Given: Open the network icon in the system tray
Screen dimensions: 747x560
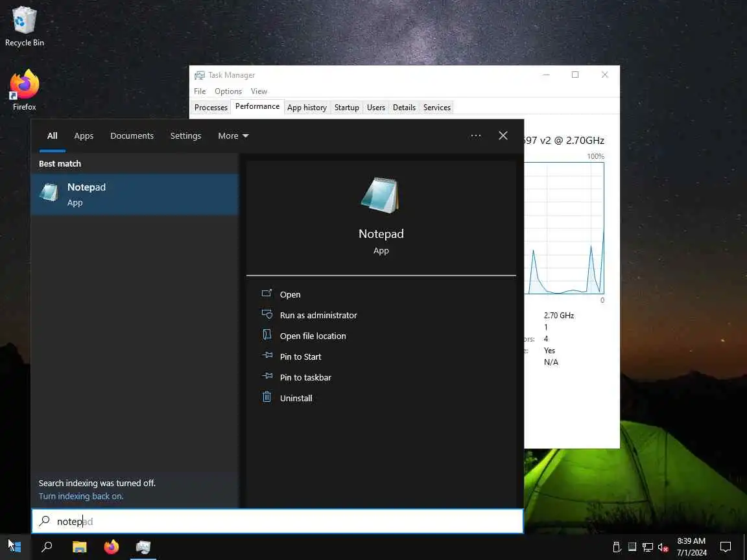Looking at the screenshot, I should (647, 547).
